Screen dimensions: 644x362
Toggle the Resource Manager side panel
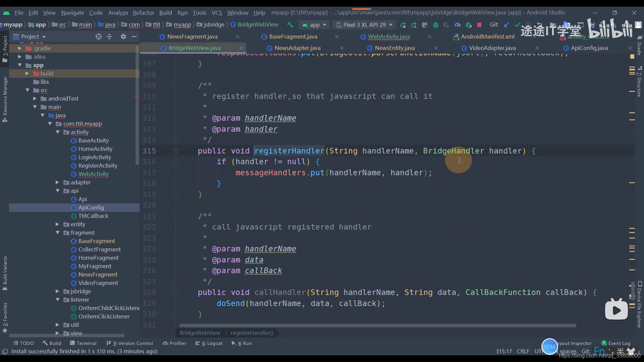coord(5,99)
